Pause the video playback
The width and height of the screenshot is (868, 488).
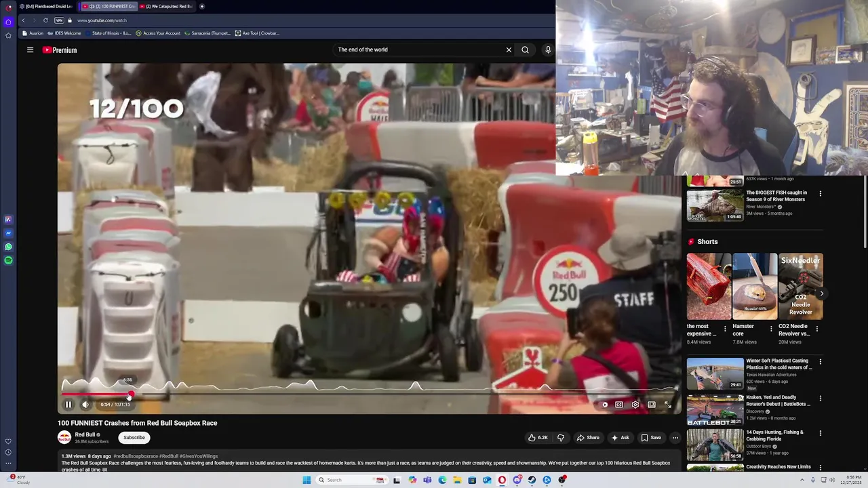[x=68, y=405]
